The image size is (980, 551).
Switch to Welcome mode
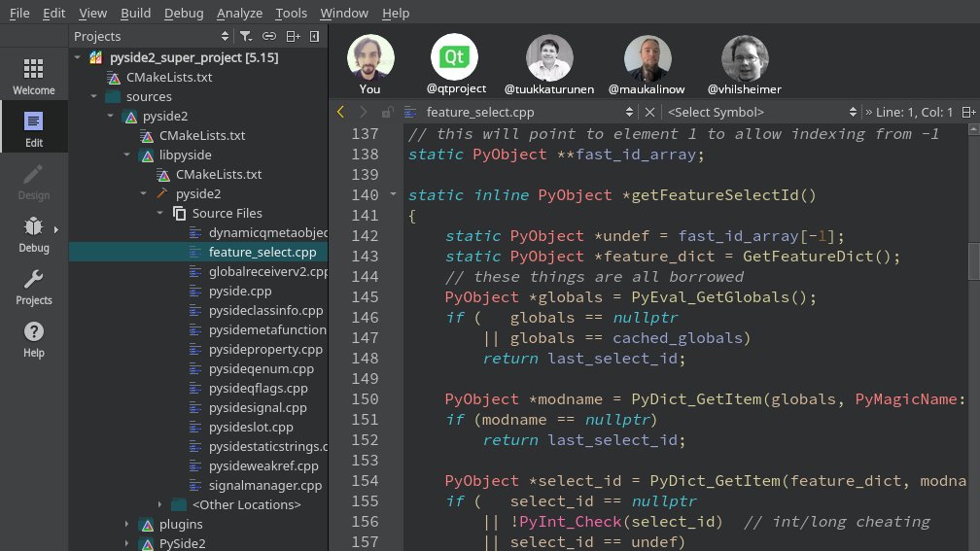click(34, 76)
